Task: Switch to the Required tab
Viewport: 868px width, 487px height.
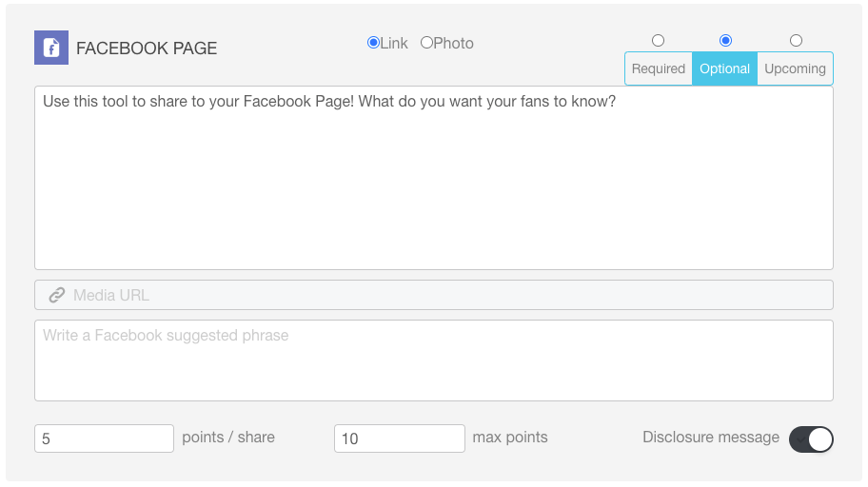Action: pyautogui.click(x=659, y=68)
